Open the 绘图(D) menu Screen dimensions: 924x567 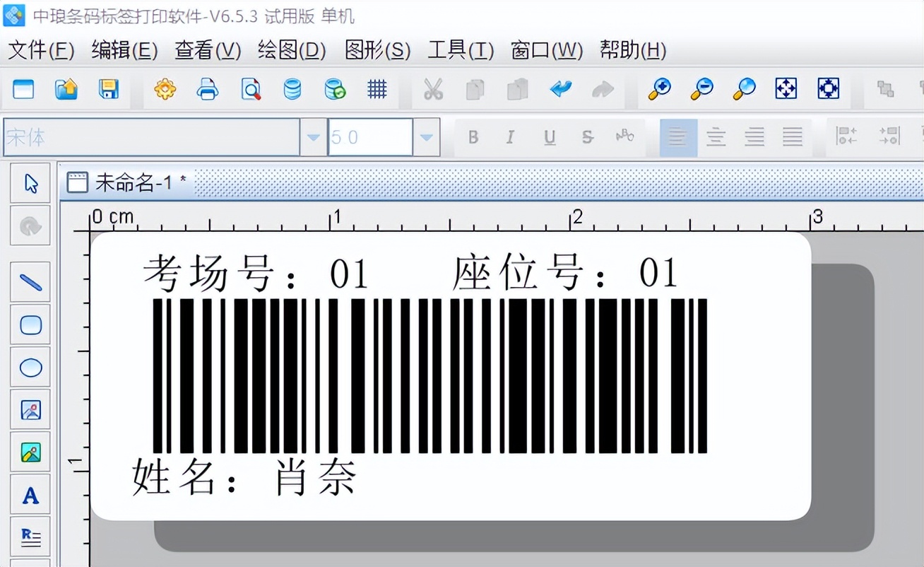pyautogui.click(x=292, y=50)
